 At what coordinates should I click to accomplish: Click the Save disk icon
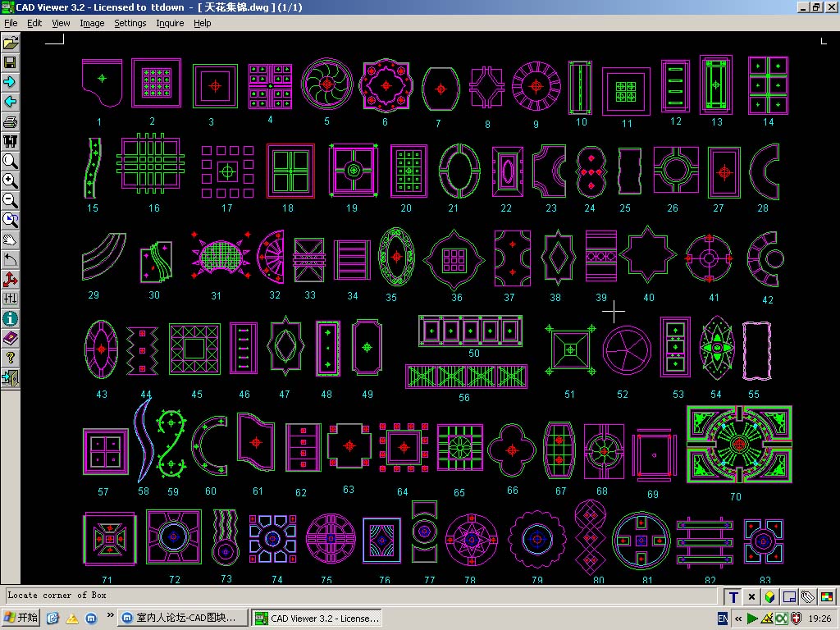[11, 62]
